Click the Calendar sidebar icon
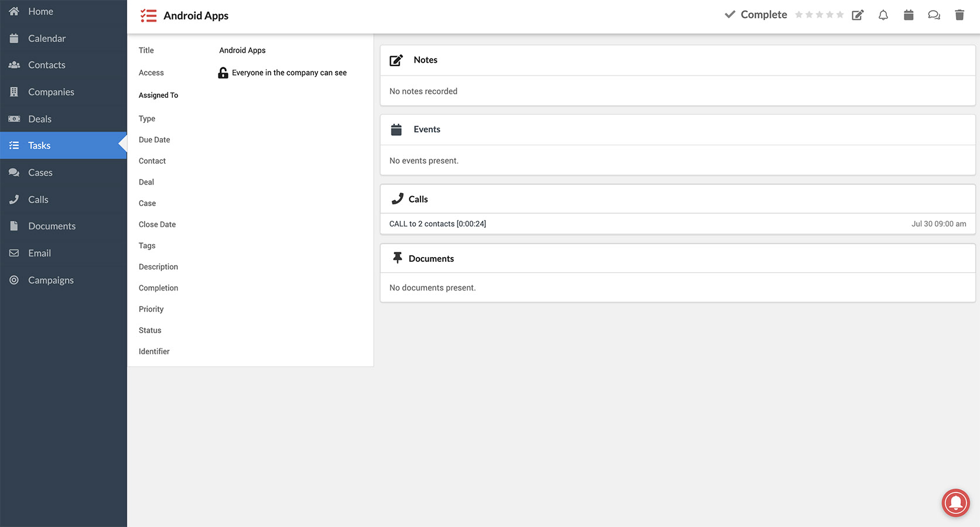Viewport: 980px width, 527px height. [14, 39]
